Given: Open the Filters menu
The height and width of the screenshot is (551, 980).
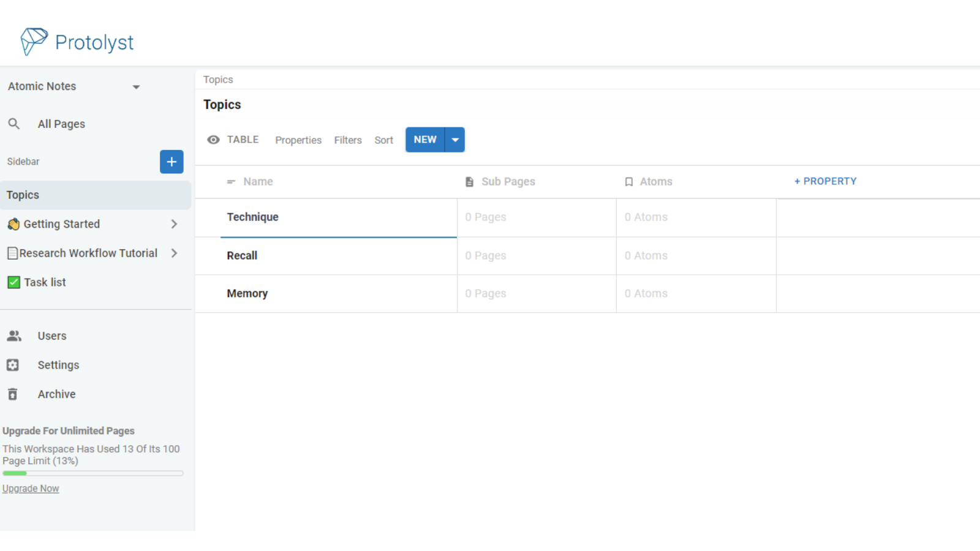Looking at the screenshot, I should [x=348, y=140].
